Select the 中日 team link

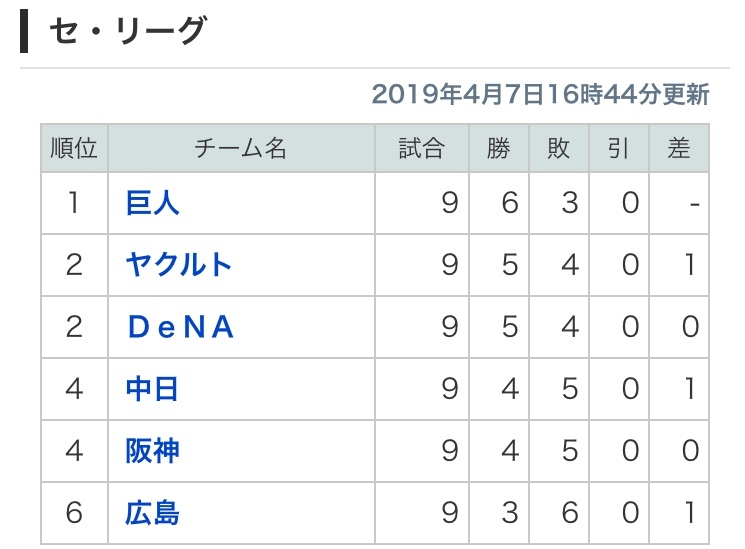[152, 388]
